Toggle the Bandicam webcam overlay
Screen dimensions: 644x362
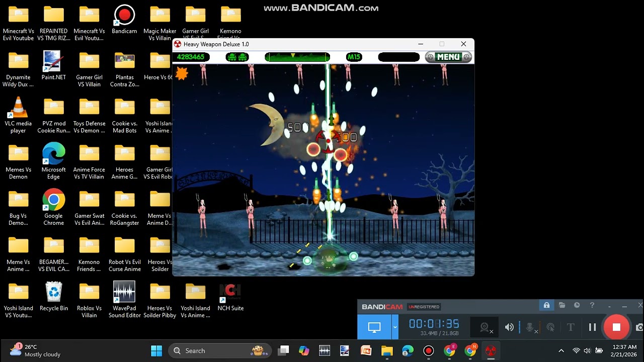point(486,328)
